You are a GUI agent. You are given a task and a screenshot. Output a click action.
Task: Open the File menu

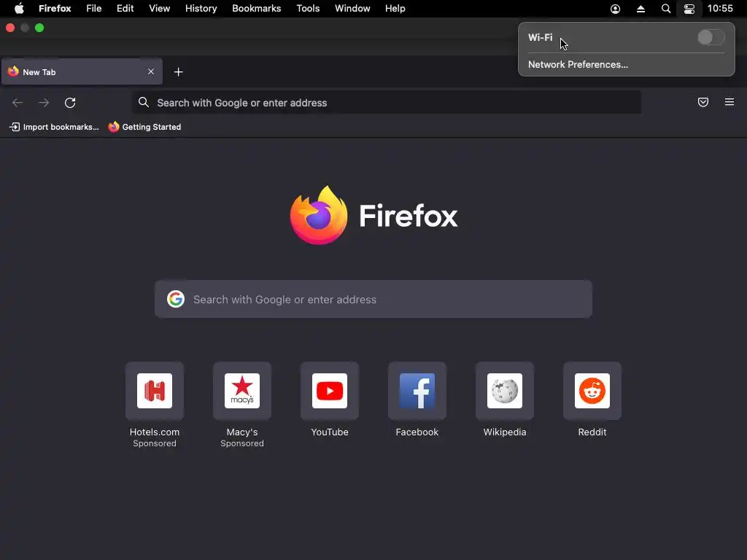pos(94,9)
